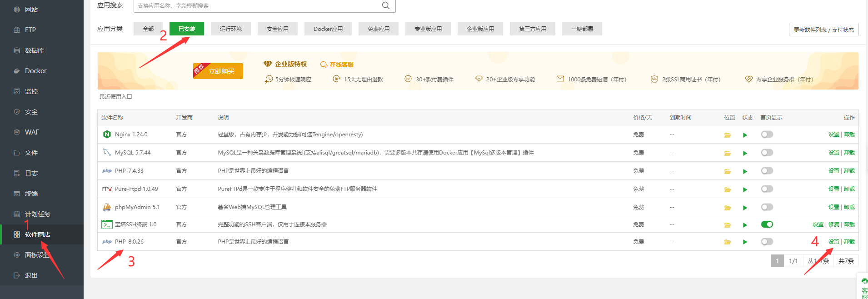Select the 第三方应用 category tab
The width and height of the screenshot is (868, 299).
533,29
